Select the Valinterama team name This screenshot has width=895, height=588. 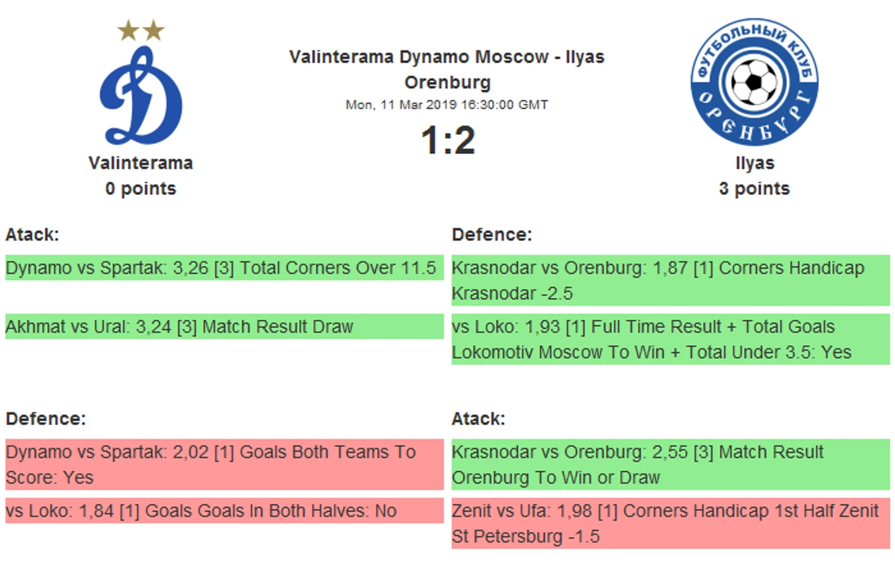[x=140, y=163]
